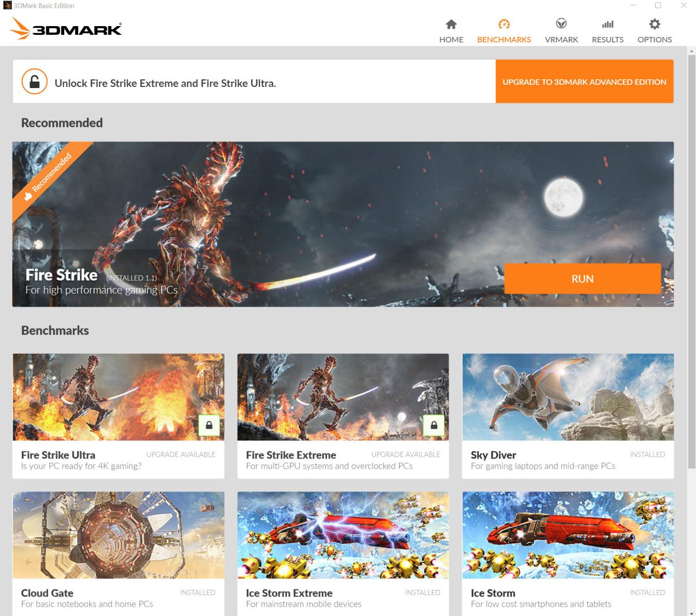
Task: Click INSTALLED label on the Ice Storm card
Action: point(648,593)
